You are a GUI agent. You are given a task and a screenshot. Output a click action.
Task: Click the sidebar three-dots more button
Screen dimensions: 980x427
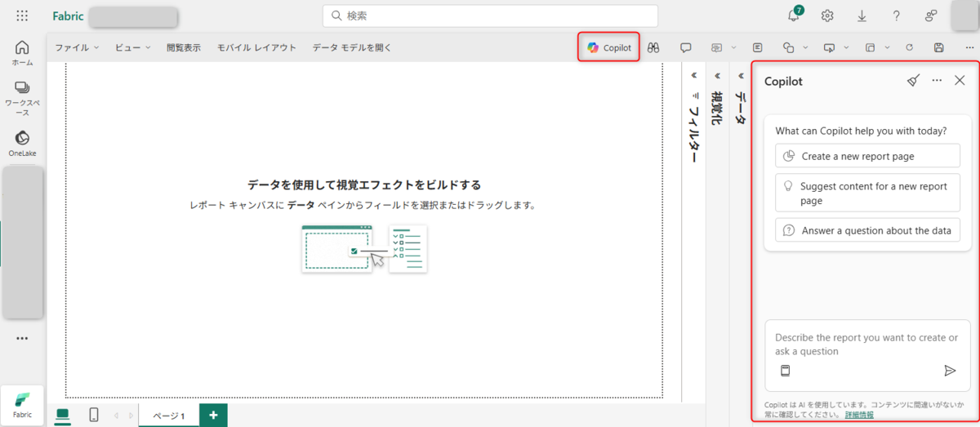click(x=22, y=338)
